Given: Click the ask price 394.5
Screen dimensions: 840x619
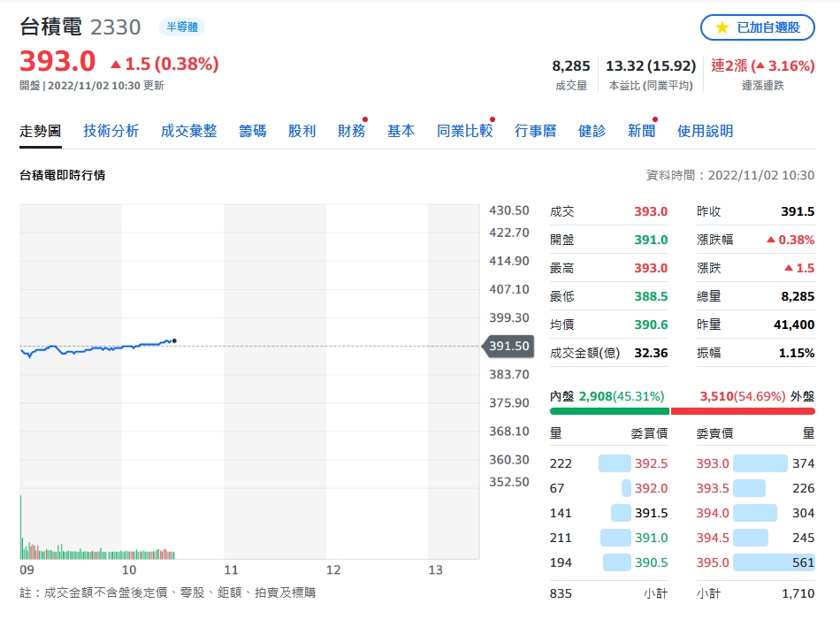Looking at the screenshot, I should (713, 538).
